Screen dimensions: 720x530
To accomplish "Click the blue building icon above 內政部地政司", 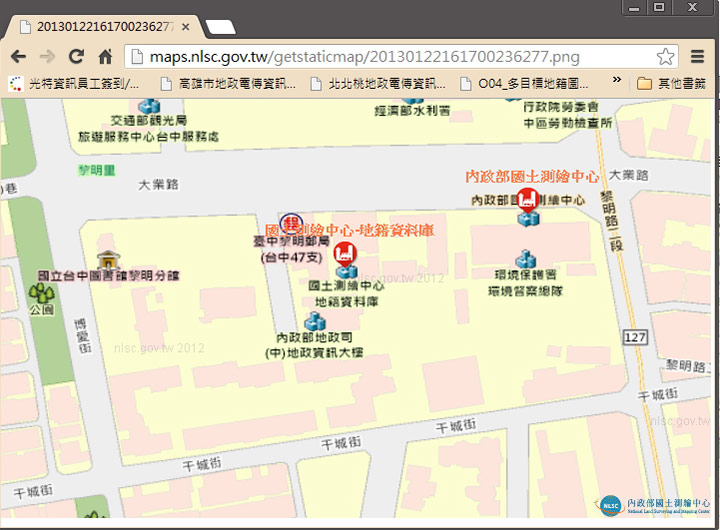I will click(315, 321).
